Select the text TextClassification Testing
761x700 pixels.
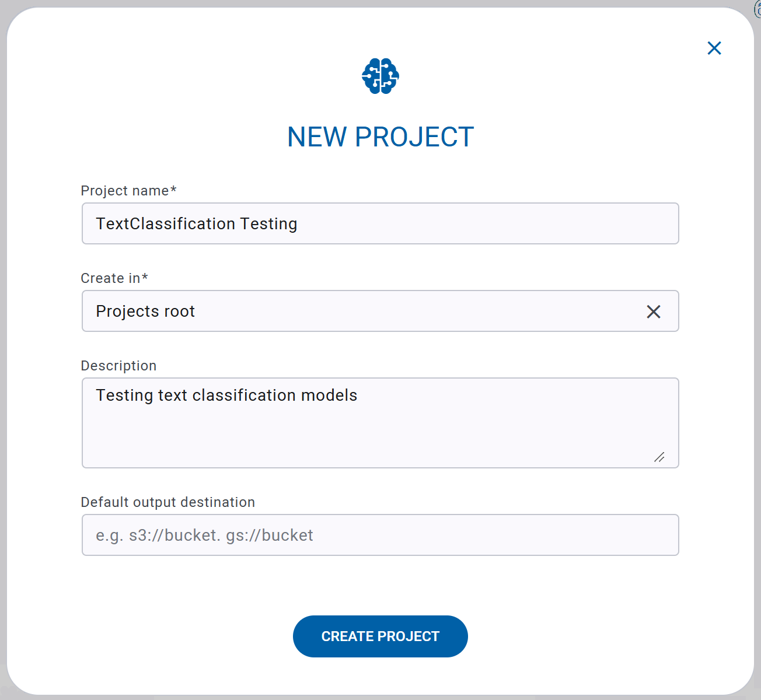pos(196,223)
